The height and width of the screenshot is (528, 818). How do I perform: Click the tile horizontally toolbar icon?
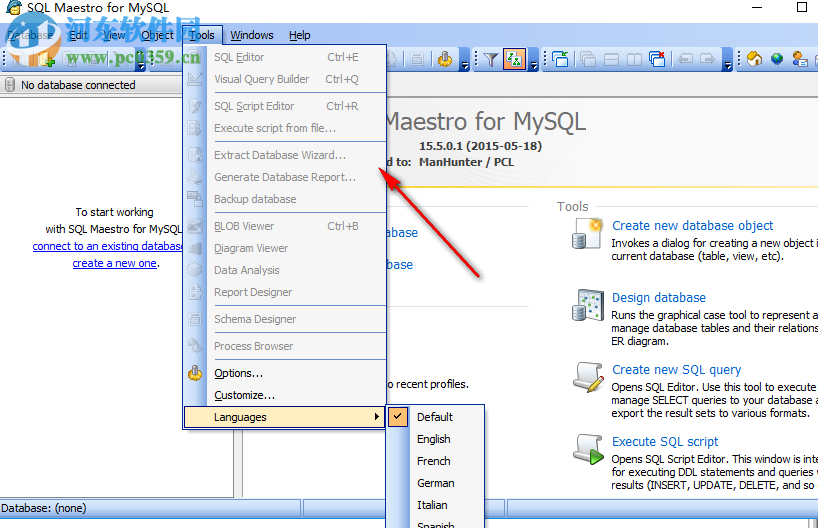click(611, 59)
